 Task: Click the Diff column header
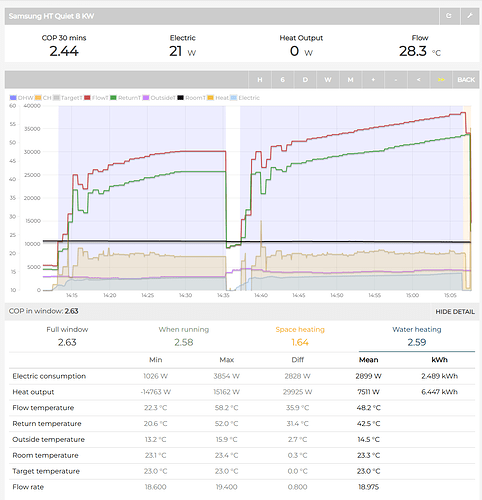[297, 360]
